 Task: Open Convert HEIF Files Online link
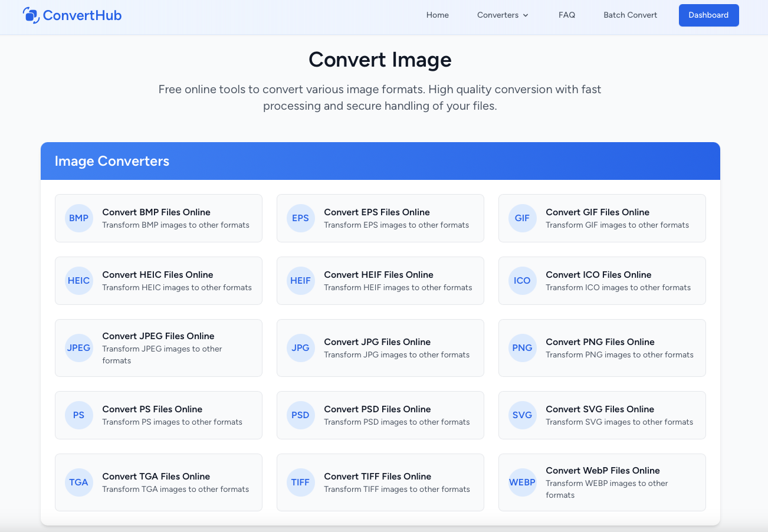[x=379, y=275]
